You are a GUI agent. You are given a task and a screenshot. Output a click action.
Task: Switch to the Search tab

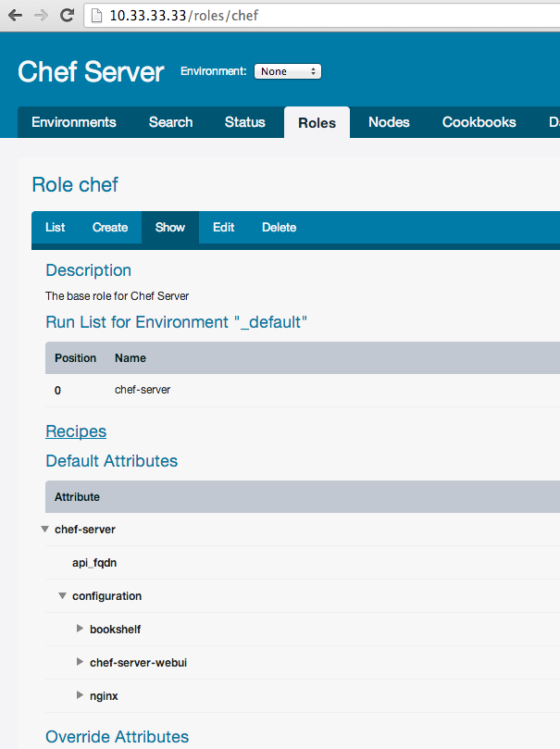(171, 122)
